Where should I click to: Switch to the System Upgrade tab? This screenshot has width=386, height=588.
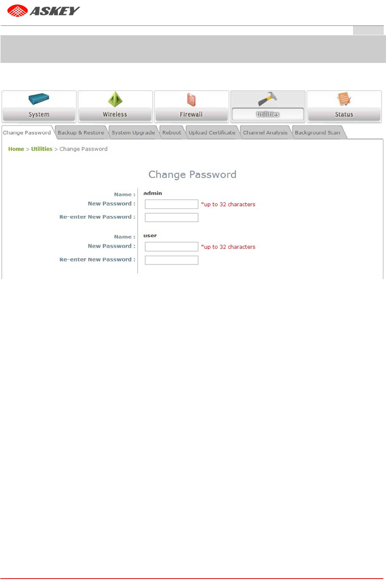tap(133, 133)
